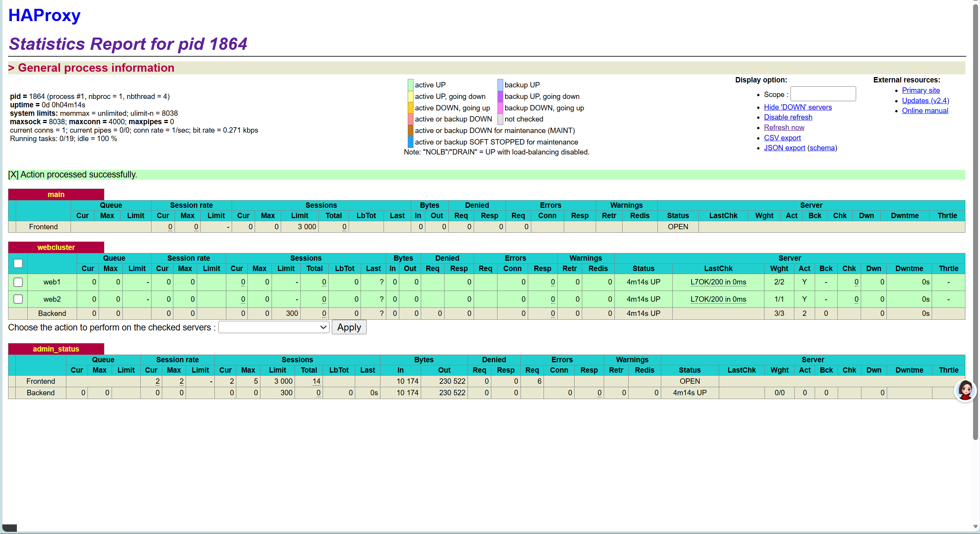Click the Scope input field
This screenshot has height=534, width=980.
click(x=823, y=94)
